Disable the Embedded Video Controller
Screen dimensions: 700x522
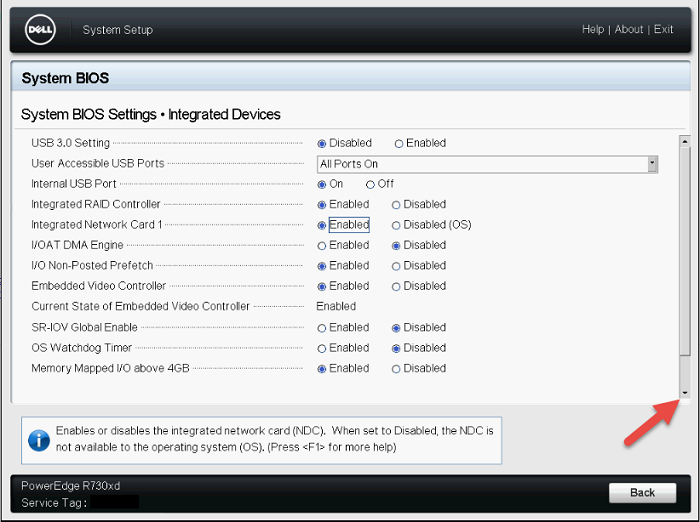pos(397,287)
